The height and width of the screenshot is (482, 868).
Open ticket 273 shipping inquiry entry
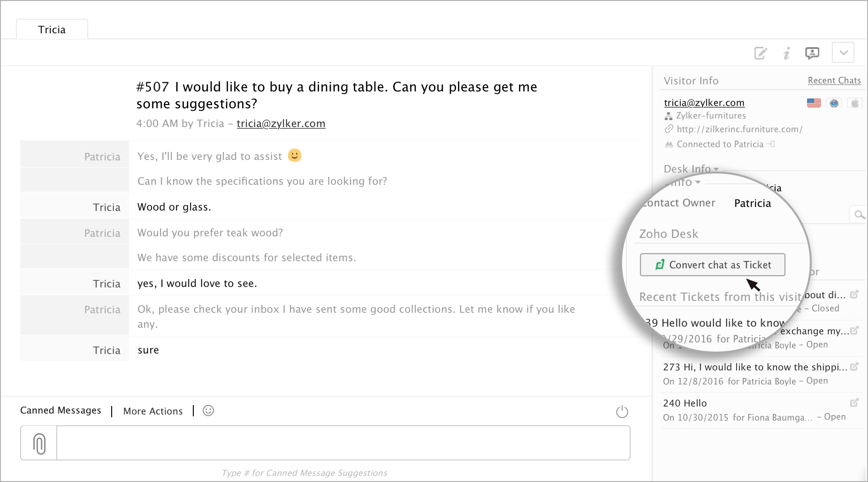coord(754,367)
